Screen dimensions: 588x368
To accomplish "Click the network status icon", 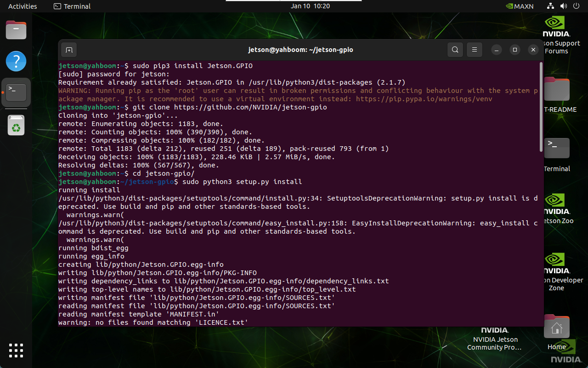I will tap(550, 6).
